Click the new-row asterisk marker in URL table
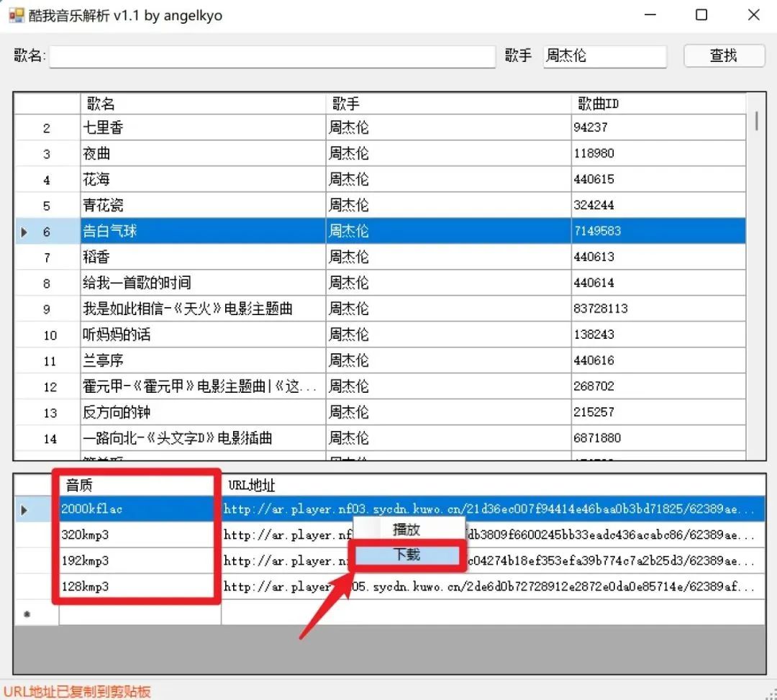The height and width of the screenshot is (700, 777). 27,614
